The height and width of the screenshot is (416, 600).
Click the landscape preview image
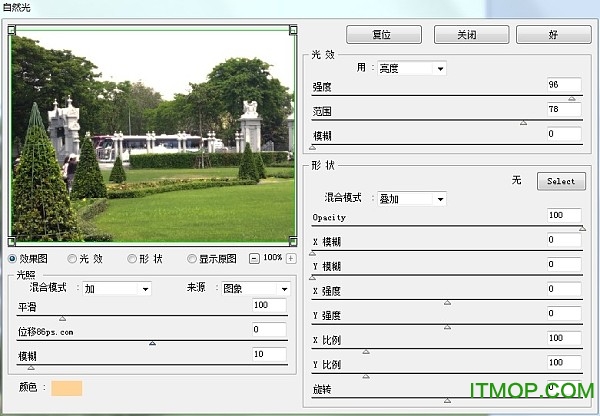(151, 135)
